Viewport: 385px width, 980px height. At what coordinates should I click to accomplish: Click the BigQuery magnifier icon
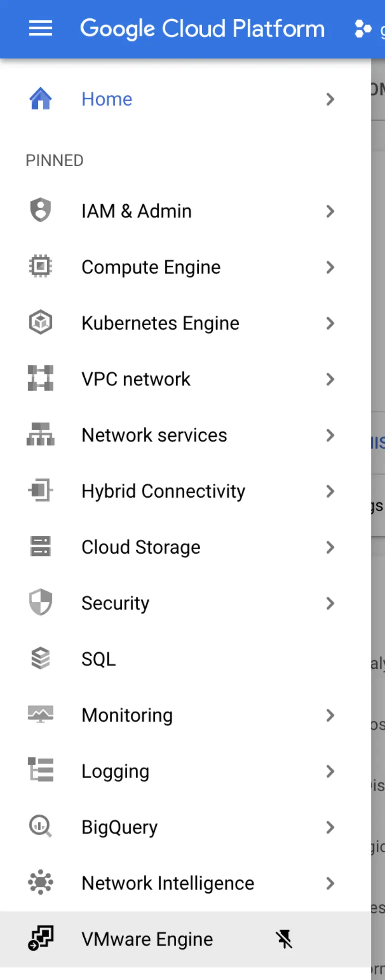tap(40, 826)
